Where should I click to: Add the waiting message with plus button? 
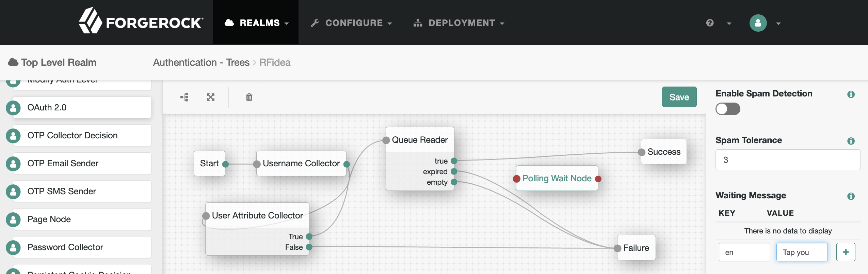[x=846, y=252]
